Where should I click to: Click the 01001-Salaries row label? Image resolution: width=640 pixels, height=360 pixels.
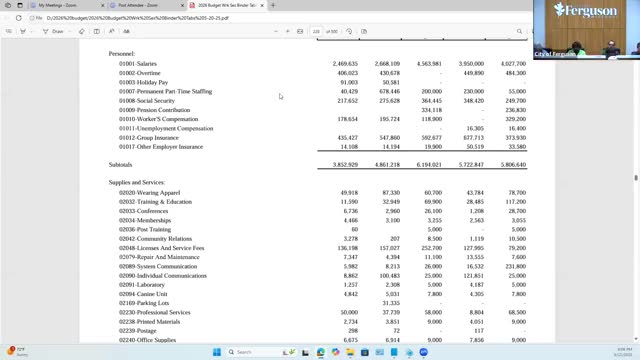click(x=138, y=64)
